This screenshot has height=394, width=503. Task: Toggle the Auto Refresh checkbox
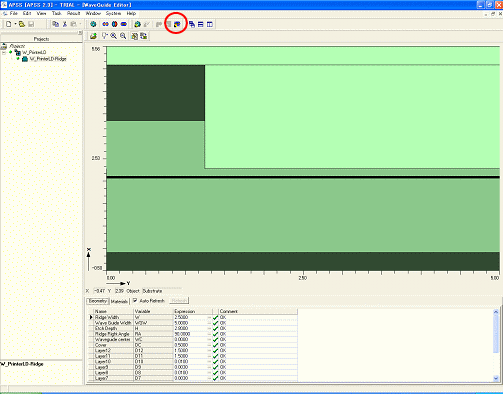click(135, 300)
